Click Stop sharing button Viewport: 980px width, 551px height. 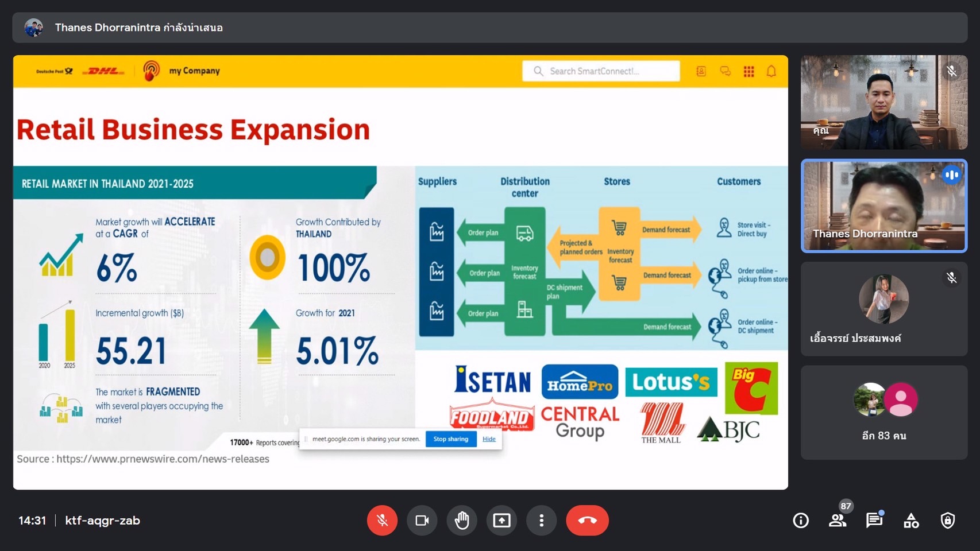(450, 439)
